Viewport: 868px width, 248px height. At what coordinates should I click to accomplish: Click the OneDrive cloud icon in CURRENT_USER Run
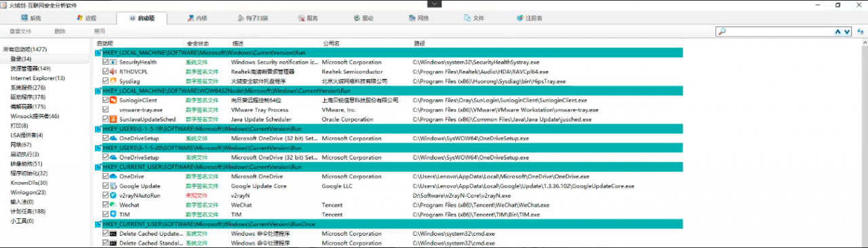(x=113, y=176)
